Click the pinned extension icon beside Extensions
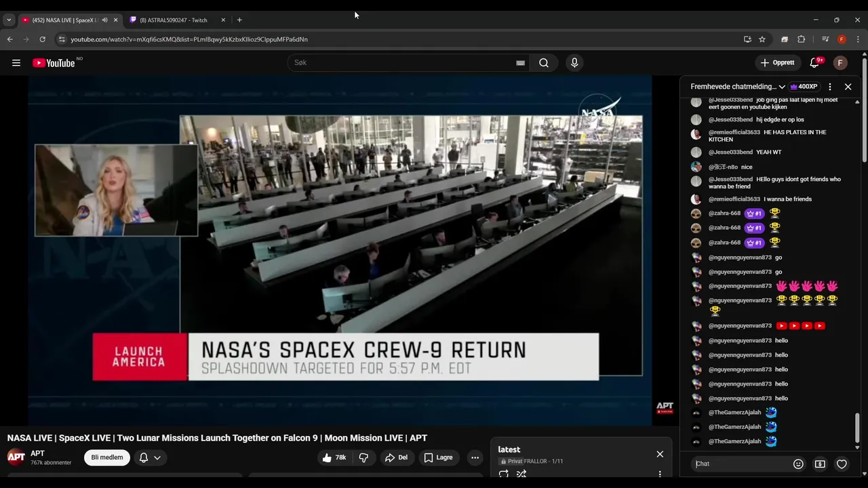868x488 pixels. coord(785,39)
